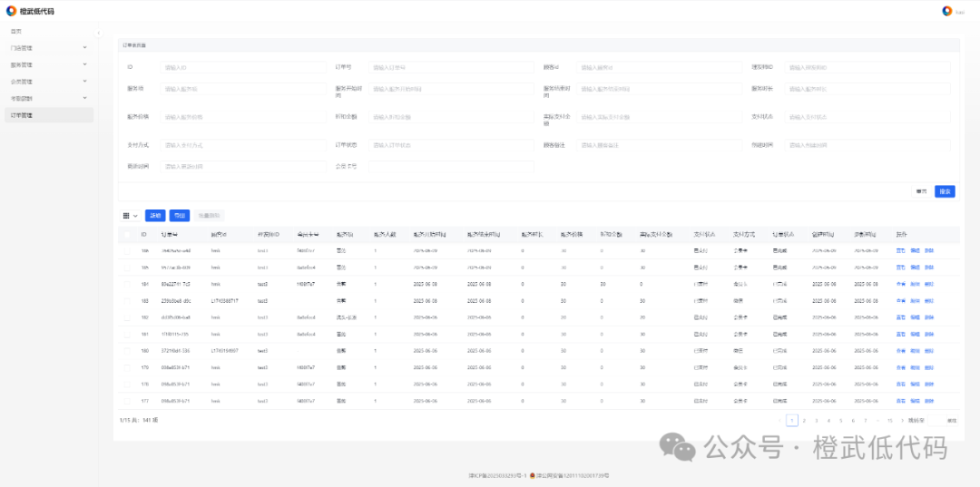Image resolution: width=980 pixels, height=487 pixels.
Task: Expand the 会员管理 menu
Action: (49, 82)
